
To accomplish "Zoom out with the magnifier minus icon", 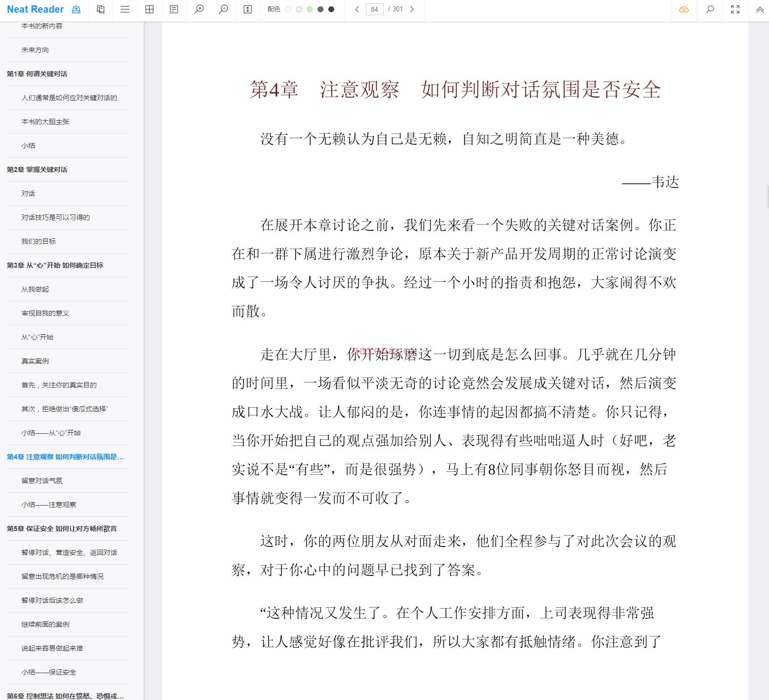I will click(x=223, y=9).
